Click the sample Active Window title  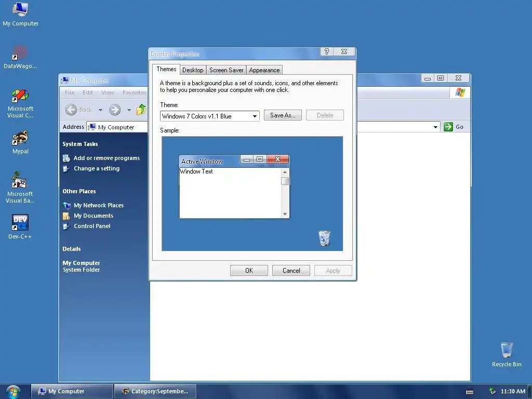click(202, 162)
